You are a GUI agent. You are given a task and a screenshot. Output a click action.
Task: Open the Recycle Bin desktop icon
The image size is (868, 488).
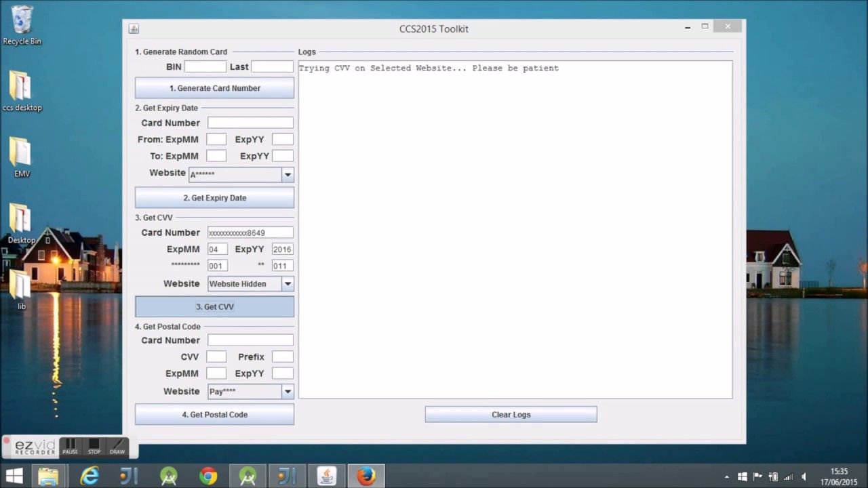pyautogui.click(x=22, y=20)
